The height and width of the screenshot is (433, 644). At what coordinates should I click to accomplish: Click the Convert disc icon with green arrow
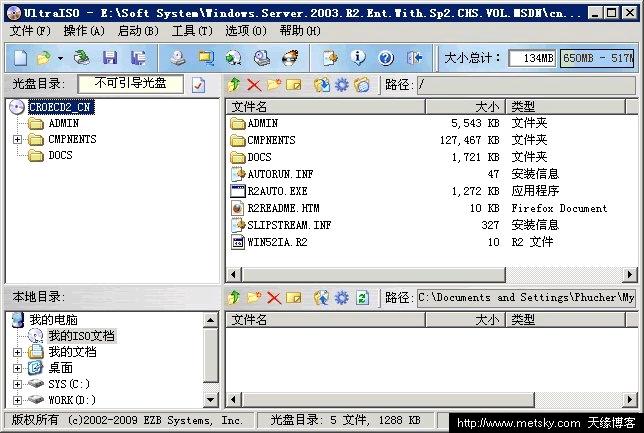pos(234,58)
